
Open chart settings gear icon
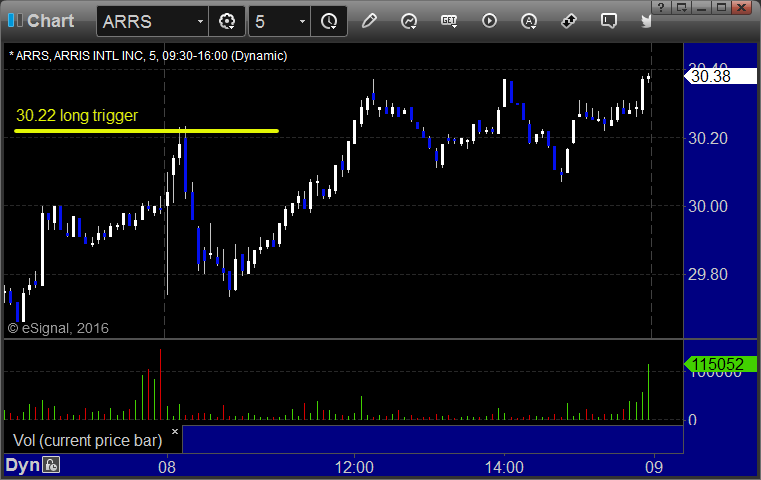click(x=227, y=21)
